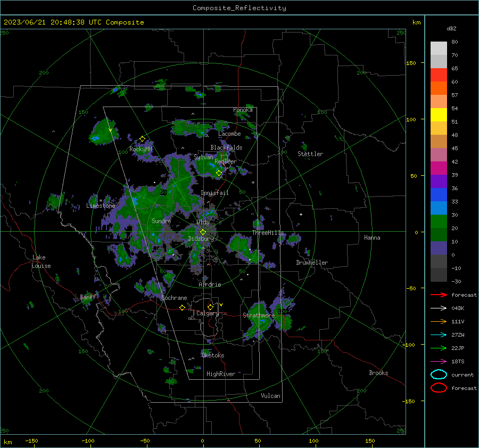
Task: Click the Calgary city label
Action: (x=208, y=313)
